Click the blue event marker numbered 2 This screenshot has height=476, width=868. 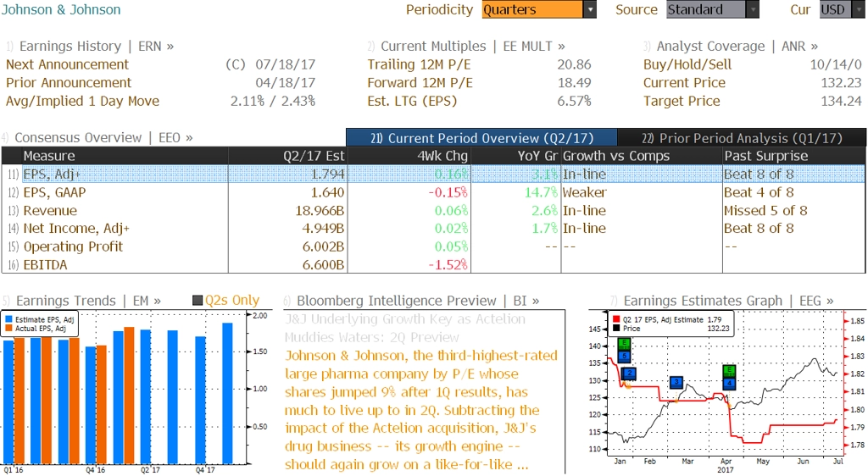(630, 374)
